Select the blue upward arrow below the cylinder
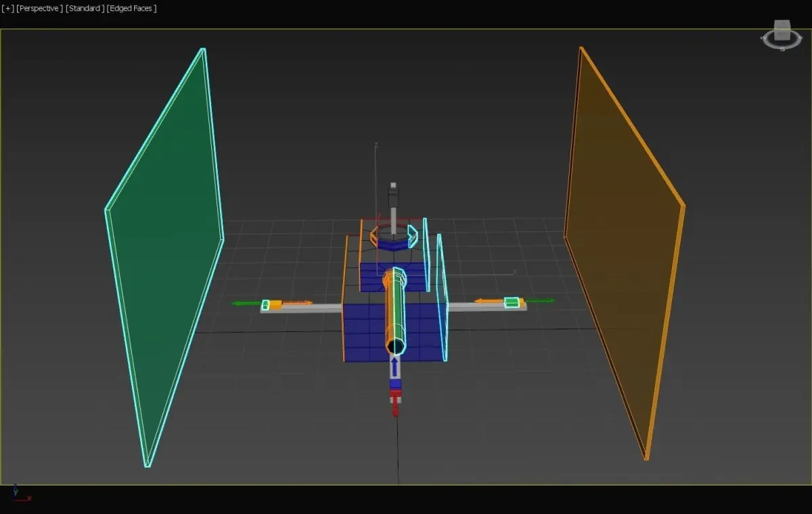The image size is (812, 514). [394, 369]
